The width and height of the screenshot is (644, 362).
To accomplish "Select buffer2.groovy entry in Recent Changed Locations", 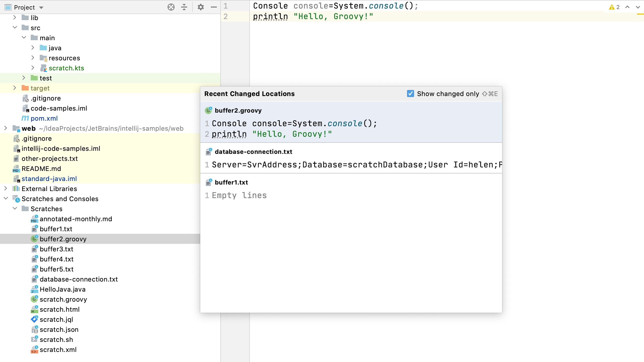I will coord(351,122).
